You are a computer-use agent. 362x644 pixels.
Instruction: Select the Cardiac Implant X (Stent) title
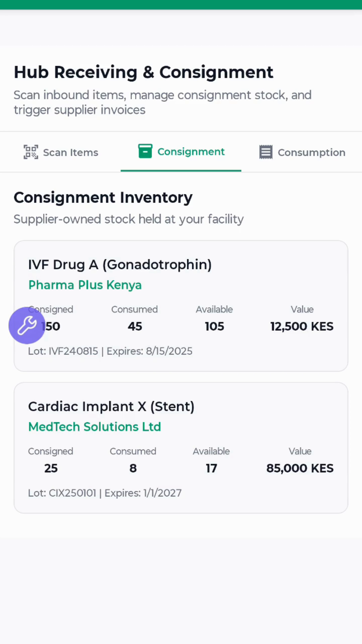(111, 407)
